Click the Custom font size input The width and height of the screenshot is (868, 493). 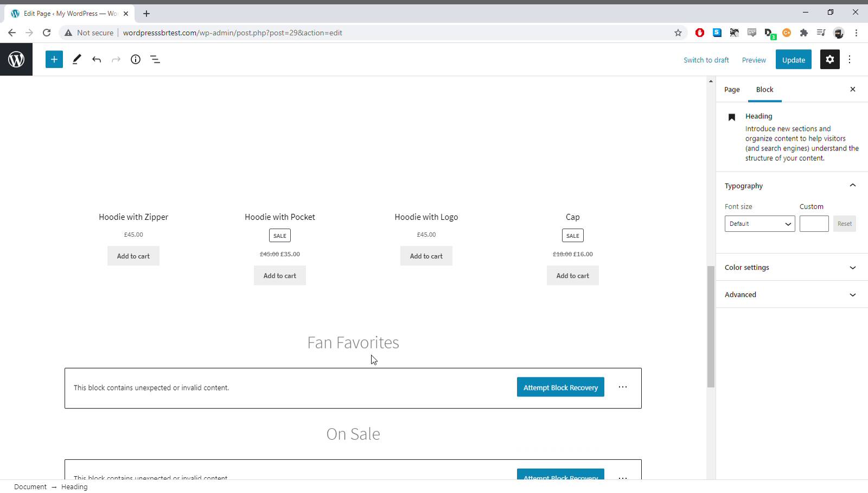(x=814, y=224)
